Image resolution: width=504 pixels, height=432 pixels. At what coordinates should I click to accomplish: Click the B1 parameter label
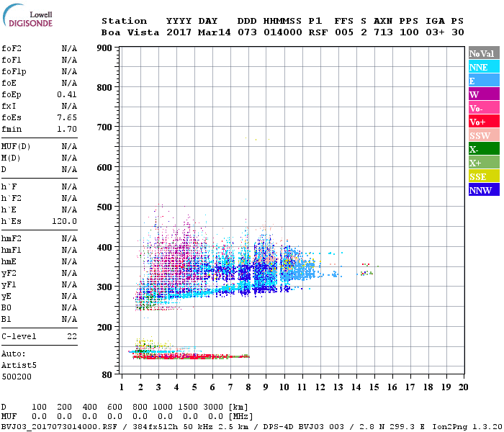tap(6, 320)
